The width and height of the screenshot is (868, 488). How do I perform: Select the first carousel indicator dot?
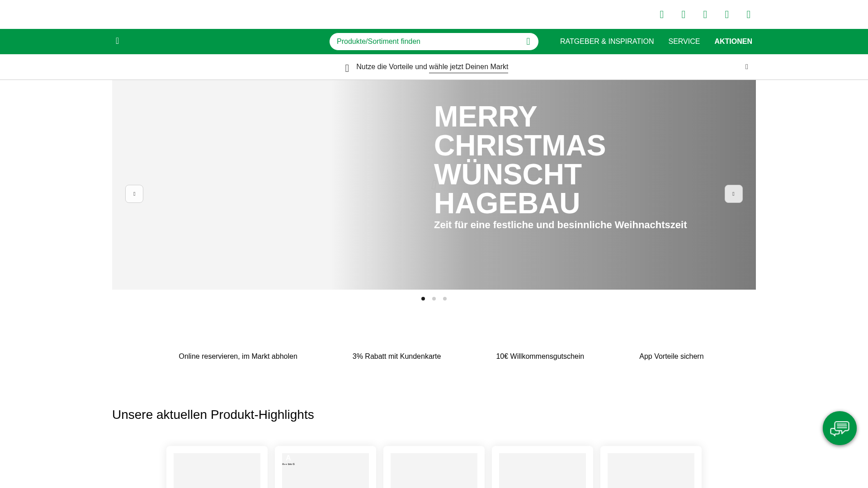423,299
